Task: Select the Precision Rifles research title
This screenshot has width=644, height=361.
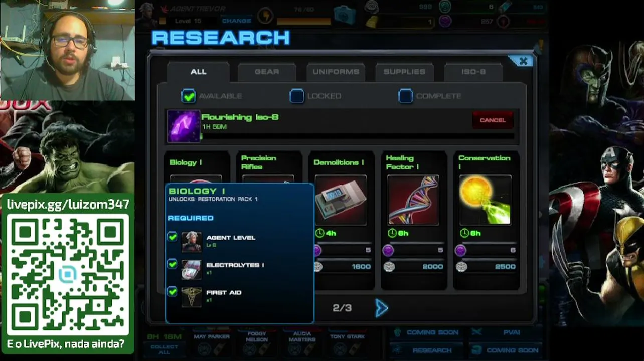Action: (x=259, y=162)
